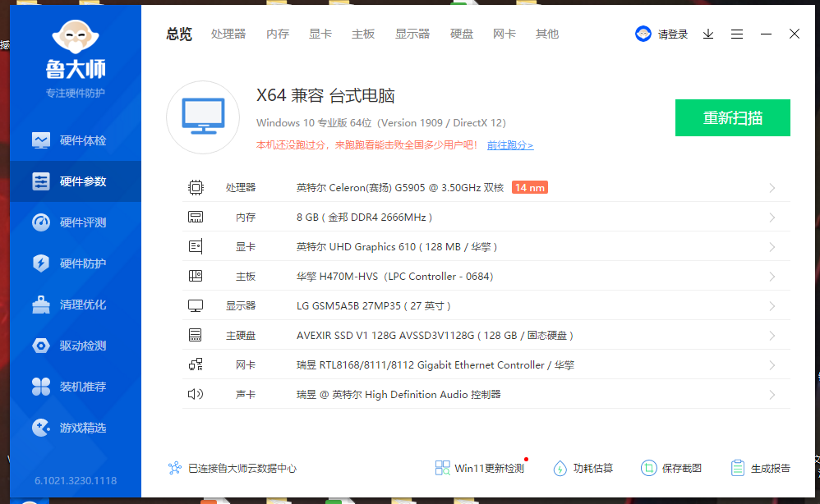Click the version number 6.1021.3230.1118

coord(76,480)
